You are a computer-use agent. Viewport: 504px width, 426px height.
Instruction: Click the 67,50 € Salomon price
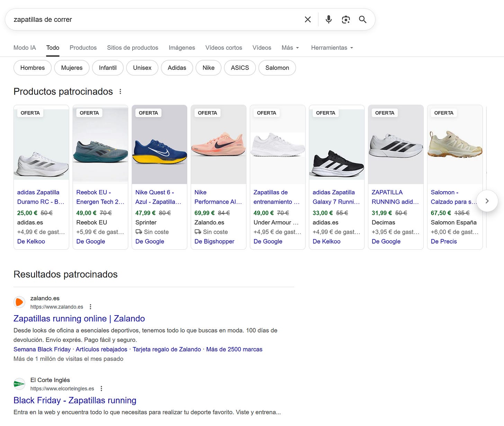click(x=441, y=213)
